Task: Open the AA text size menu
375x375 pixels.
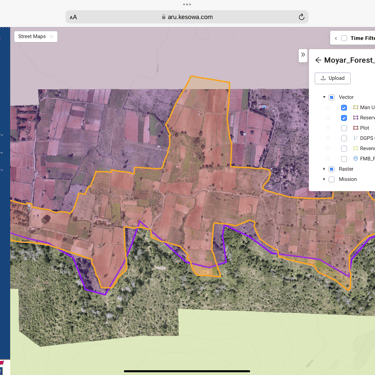Action: click(x=73, y=17)
